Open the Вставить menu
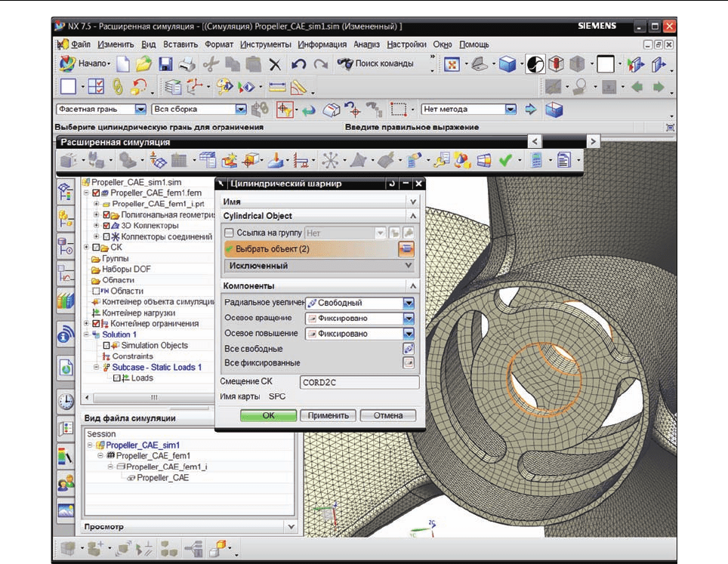 coord(180,45)
